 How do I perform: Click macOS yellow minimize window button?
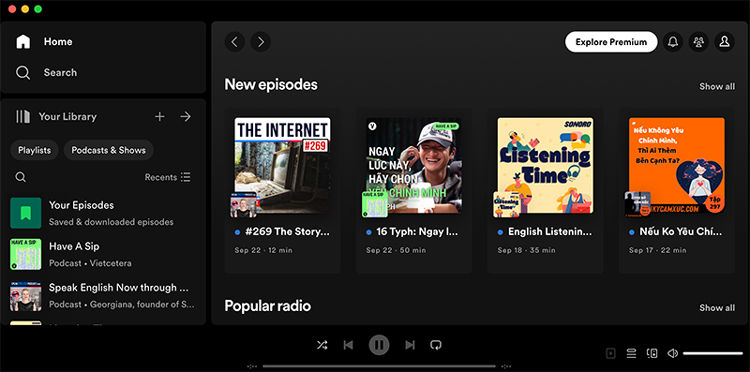tap(25, 9)
